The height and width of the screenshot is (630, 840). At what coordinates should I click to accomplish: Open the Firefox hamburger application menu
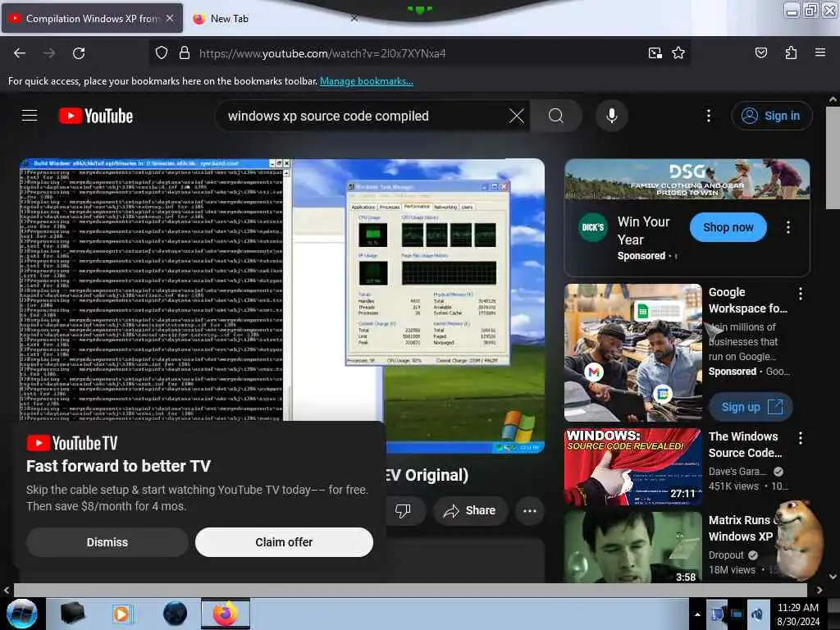click(819, 52)
